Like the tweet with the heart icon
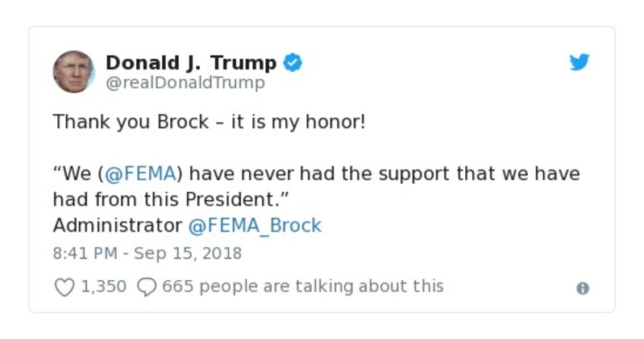This screenshot has height=339, width=644. coord(64,287)
